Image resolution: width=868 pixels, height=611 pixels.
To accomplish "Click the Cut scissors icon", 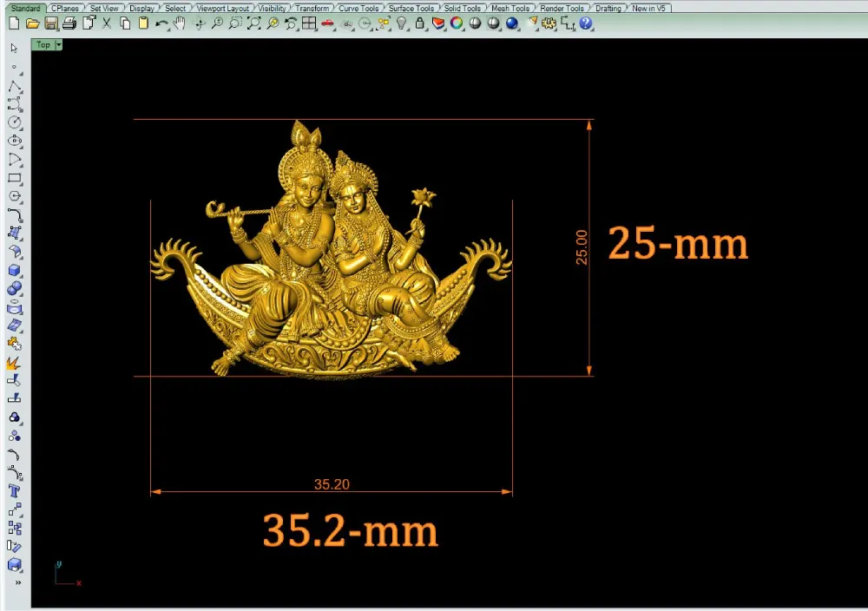I will coord(106,23).
